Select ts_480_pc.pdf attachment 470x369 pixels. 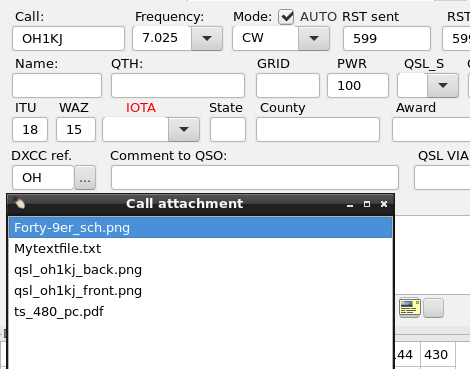coord(200,312)
